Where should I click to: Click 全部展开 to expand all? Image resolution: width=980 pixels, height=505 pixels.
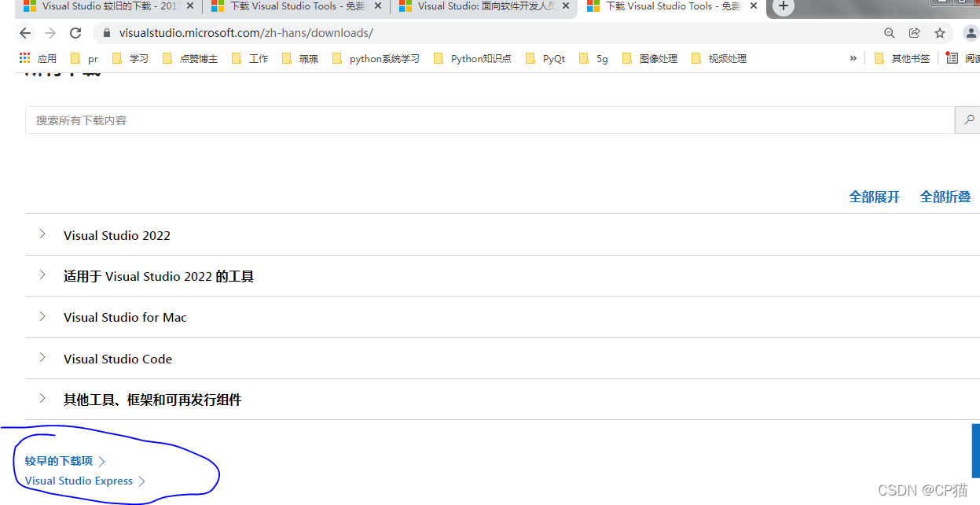(874, 197)
